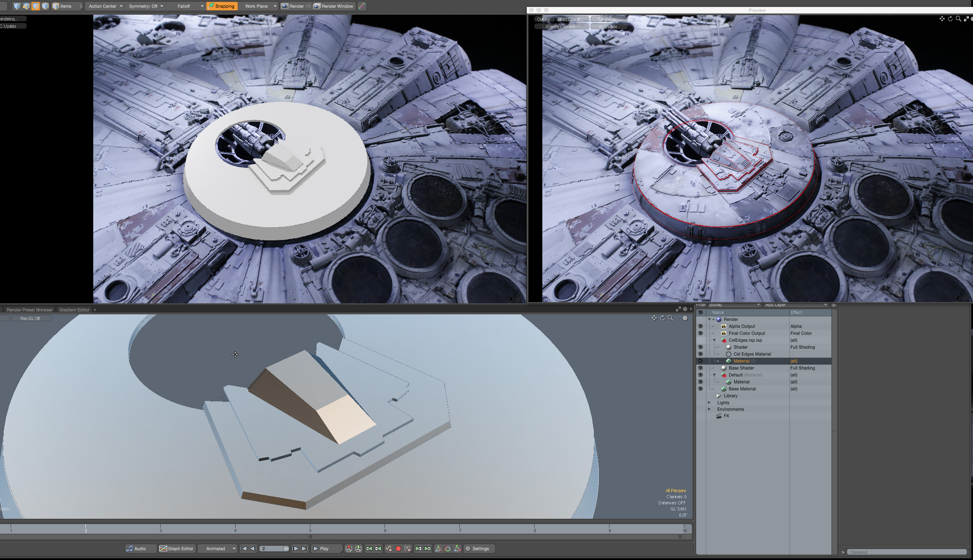Open the Work Plane dropdown
The width and height of the screenshot is (973, 560).
click(259, 6)
